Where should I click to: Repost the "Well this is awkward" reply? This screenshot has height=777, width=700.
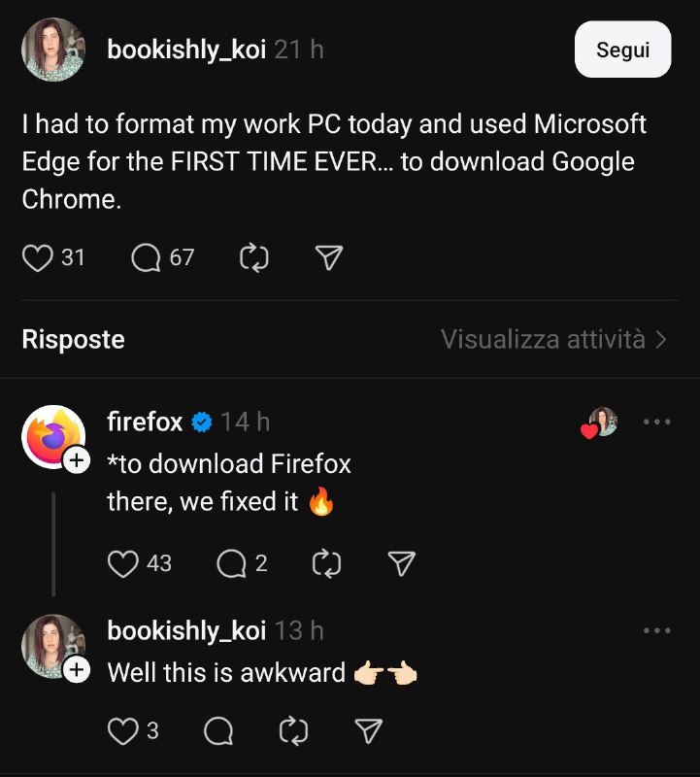(292, 731)
